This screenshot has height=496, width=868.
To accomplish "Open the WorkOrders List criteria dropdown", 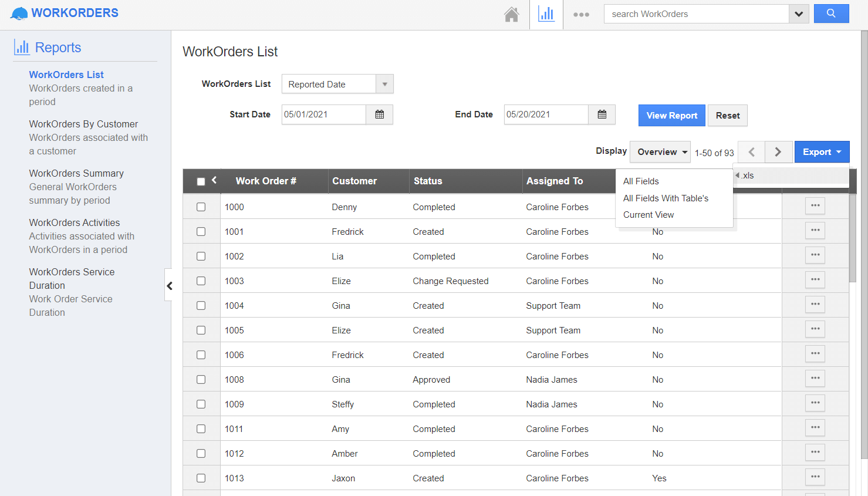I will coord(384,84).
